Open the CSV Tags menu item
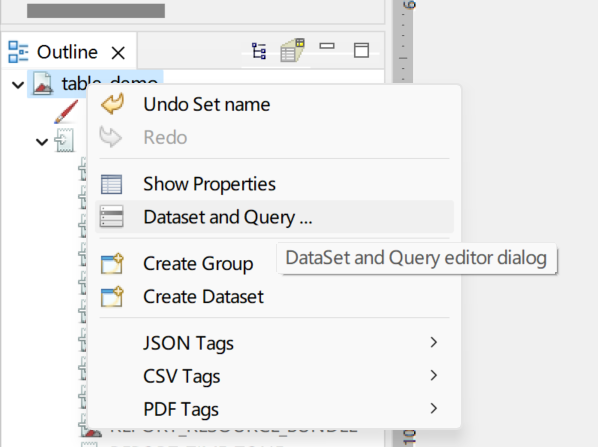598x447 pixels. coord(274,376)
